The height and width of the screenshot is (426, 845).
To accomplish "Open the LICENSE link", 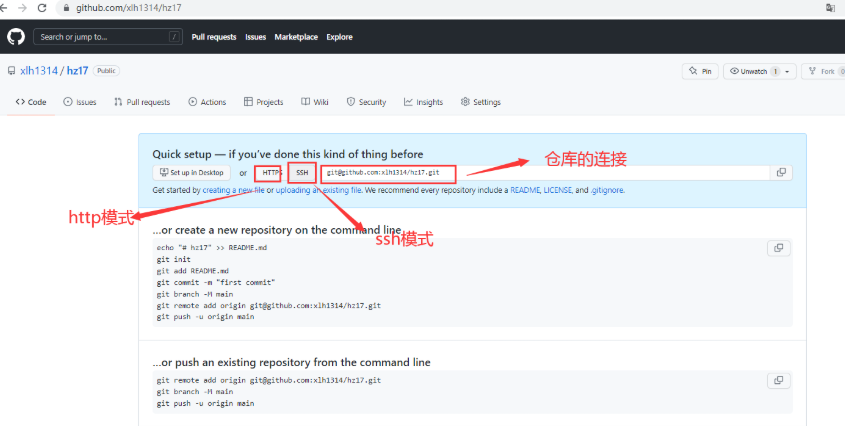I will [x=557, y=190].
